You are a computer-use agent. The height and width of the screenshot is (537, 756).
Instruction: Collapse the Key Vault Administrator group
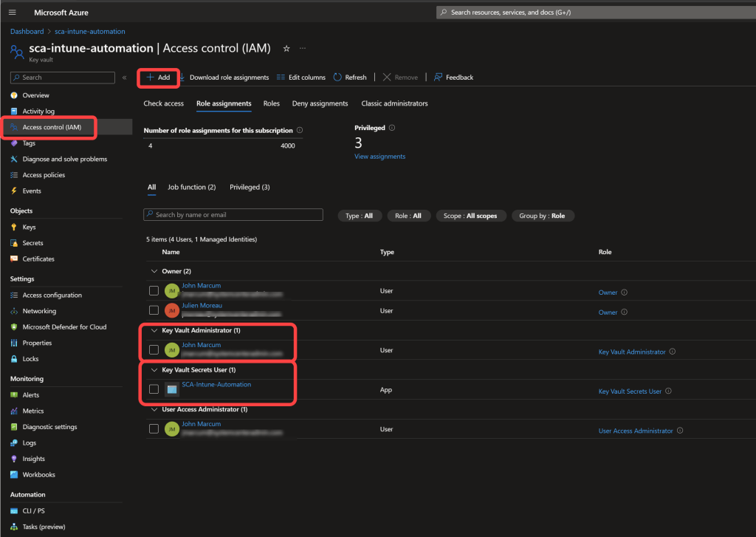[x=154, y=330]
